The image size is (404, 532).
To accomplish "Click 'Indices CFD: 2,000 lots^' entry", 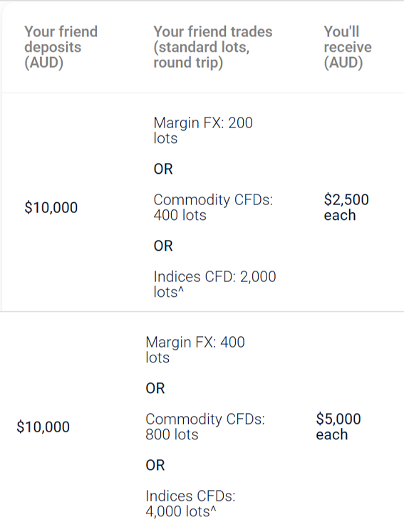I will pyautogui.click(x=214, y=284).
